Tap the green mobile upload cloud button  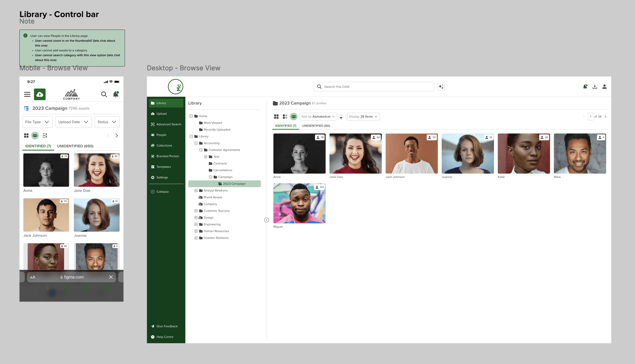click(40, 94)
